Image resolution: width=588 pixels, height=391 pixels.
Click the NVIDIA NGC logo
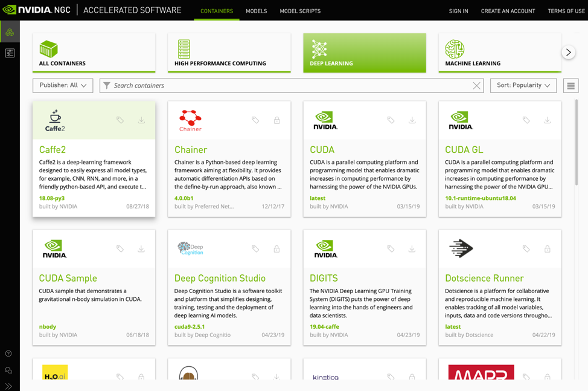pos(36,10)
